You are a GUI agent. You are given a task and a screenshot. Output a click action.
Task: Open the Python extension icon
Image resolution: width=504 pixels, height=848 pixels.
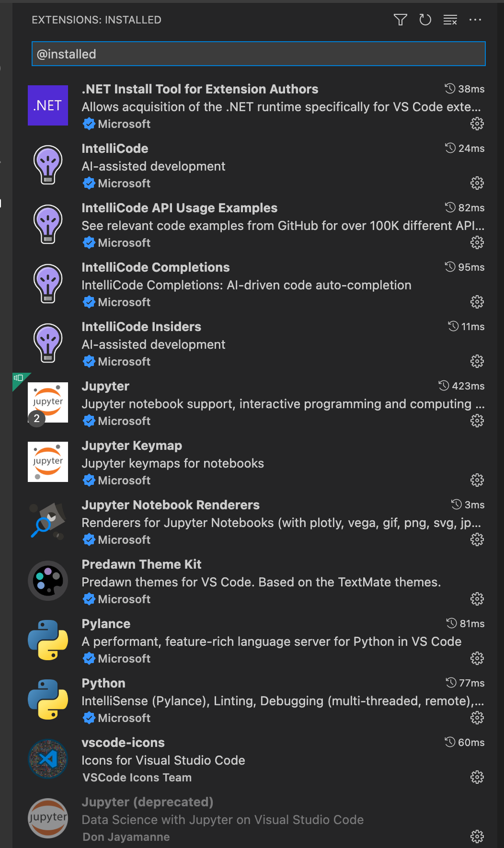coord(47,700)
